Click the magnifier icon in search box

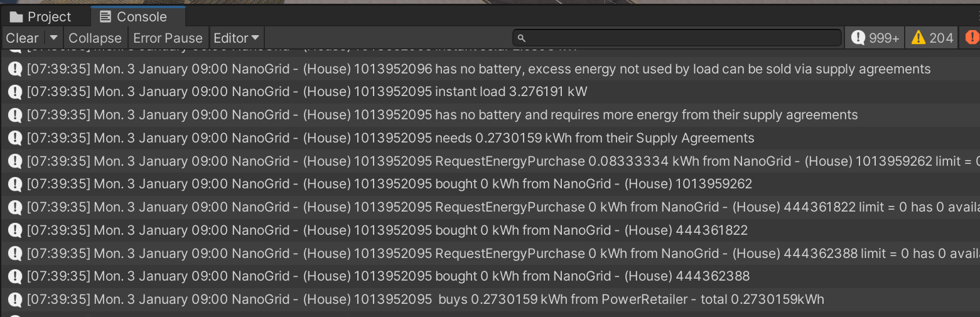point(521,38)
